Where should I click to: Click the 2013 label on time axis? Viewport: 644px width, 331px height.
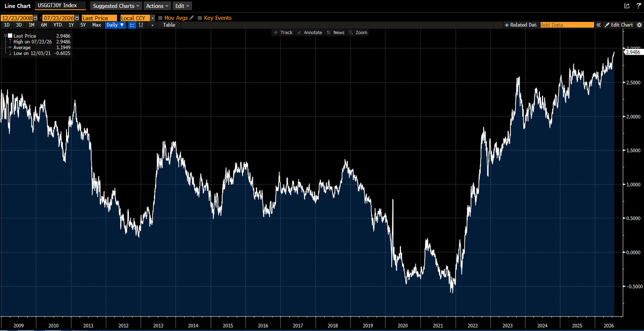(158, 325)
